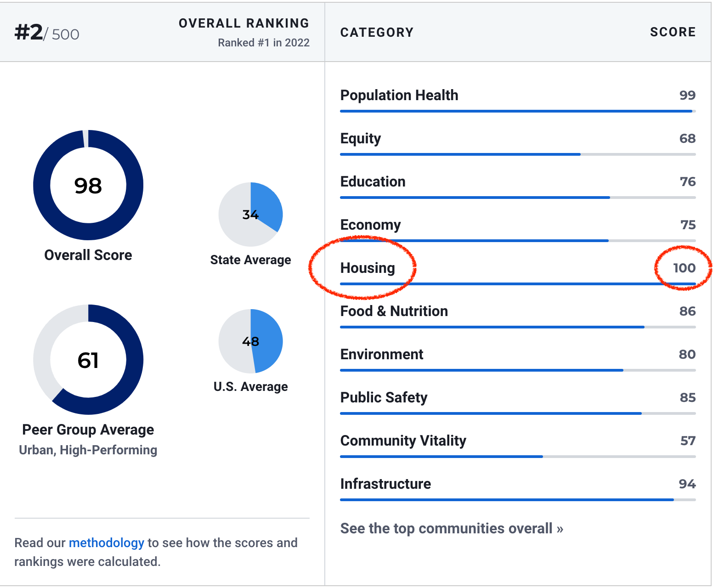Click the Economy score 75
This screenshot has width=713, height=588.
pyautogui.click(x=688, y=225)
